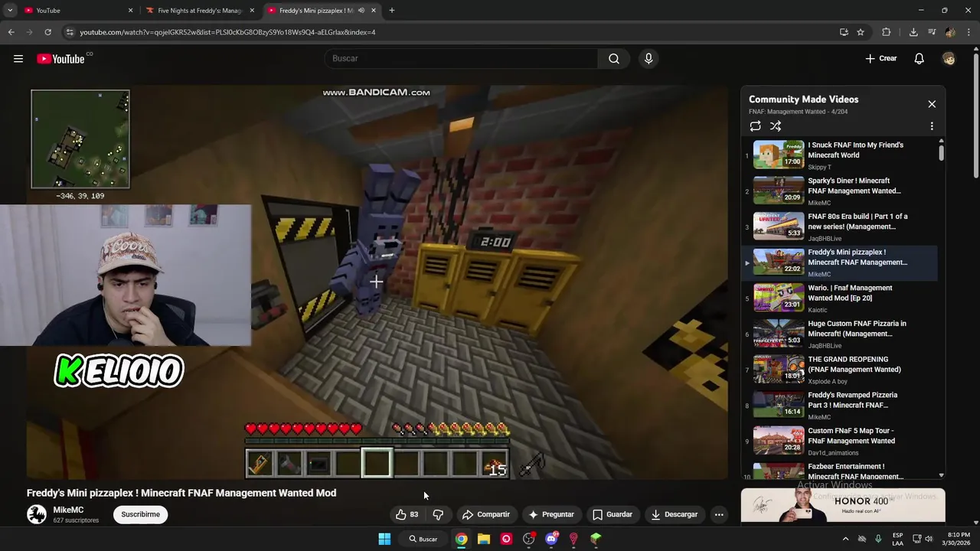Open Huge Custom FNAF Pizzaria video

[841, 334]
